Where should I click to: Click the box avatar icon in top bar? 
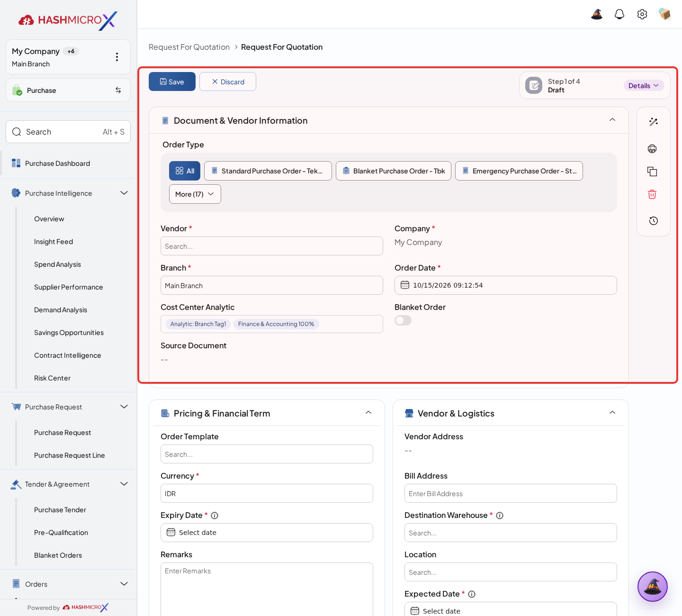pos(665,14)
